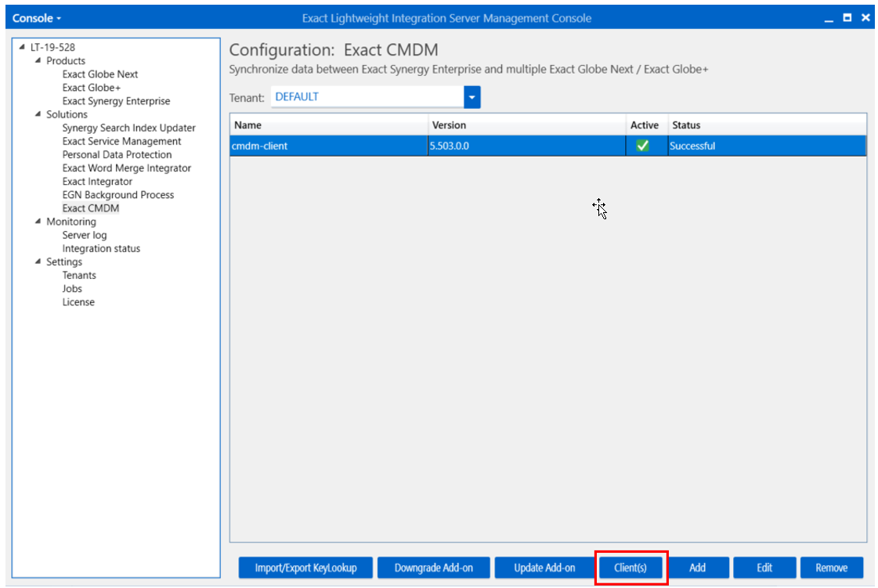
Task: Select the Monitoring group label
Action: click(x=71, y=222)
